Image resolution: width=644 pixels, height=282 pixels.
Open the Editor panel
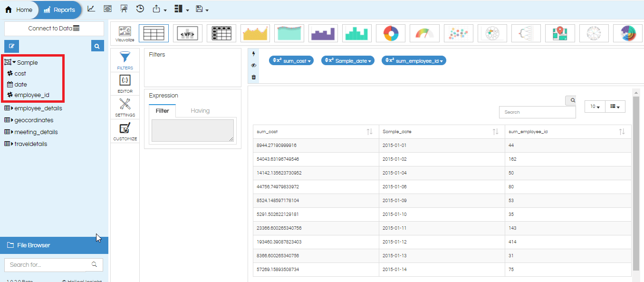pos(125,84)
